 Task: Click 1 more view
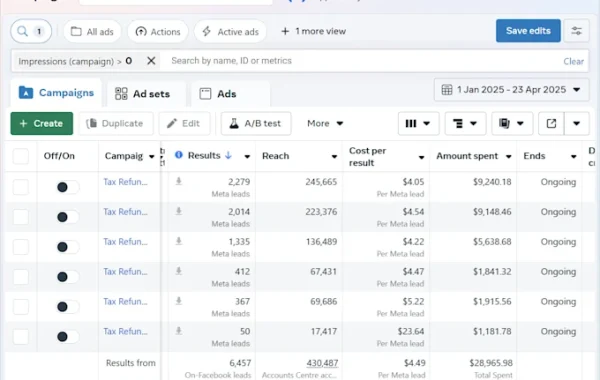313,31
